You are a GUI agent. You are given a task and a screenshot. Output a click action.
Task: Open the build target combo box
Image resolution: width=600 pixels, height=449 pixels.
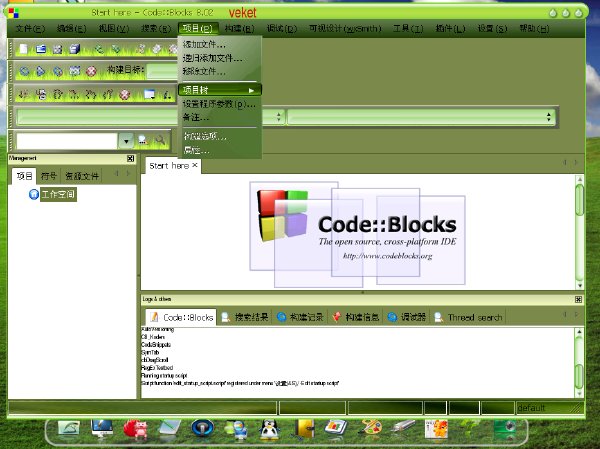point(162,71)
